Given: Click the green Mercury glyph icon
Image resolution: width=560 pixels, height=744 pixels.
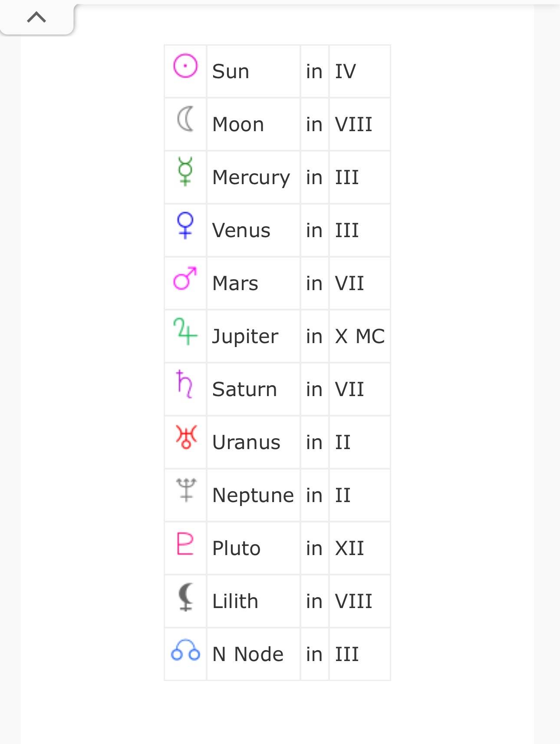Looking at the screenshot, I should [x=185, y=172].
